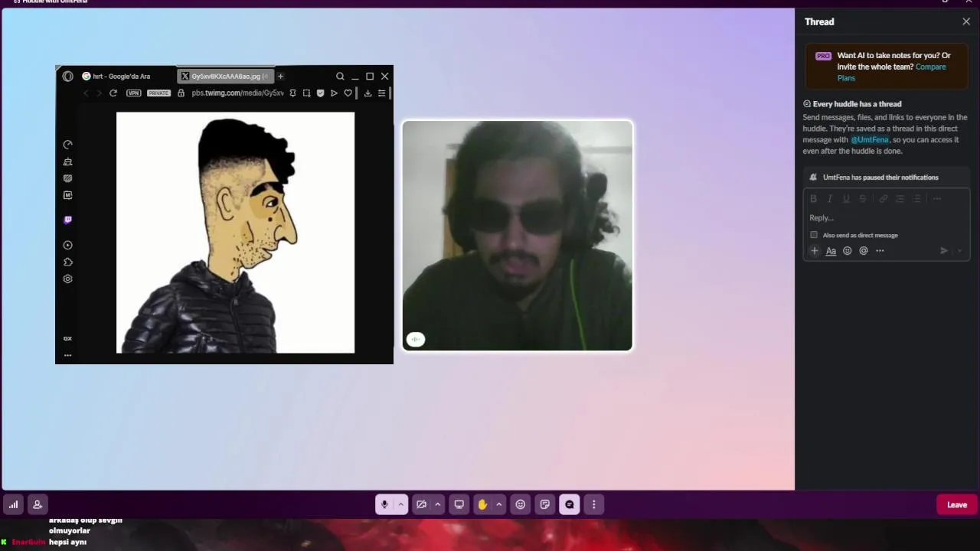This screenshot has height=551, width=980.
Task: Turn on the camera in huddle
Action: point(421,504)
